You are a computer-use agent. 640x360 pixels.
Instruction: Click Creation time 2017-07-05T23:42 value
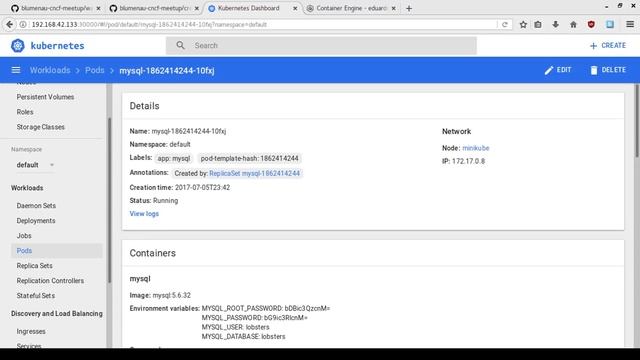(x=202, y=187)
